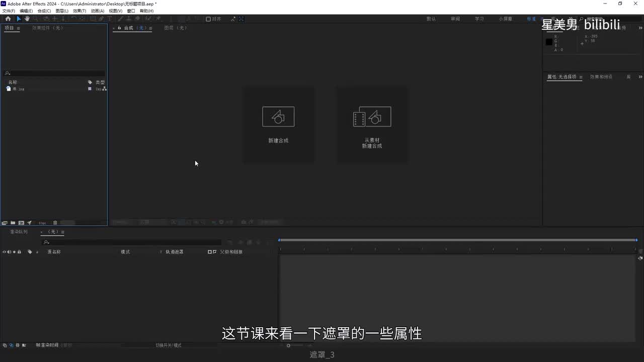
Task: Open project settings rocket icon
Action: [29, 223]
